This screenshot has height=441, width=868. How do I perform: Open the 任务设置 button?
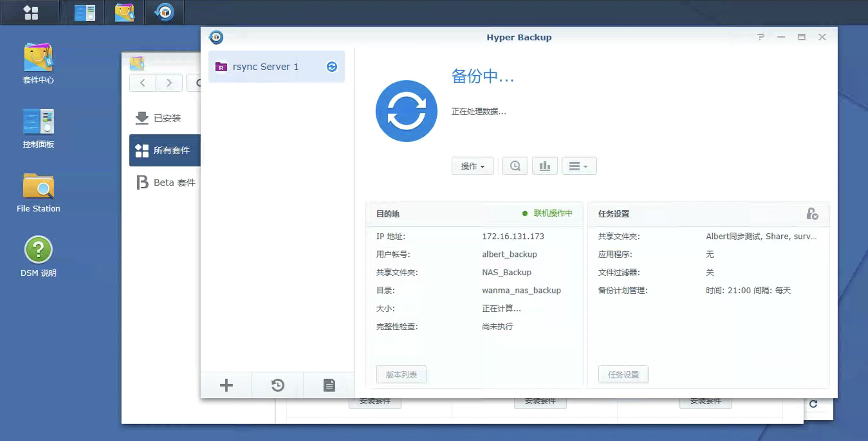coord(623,374)
